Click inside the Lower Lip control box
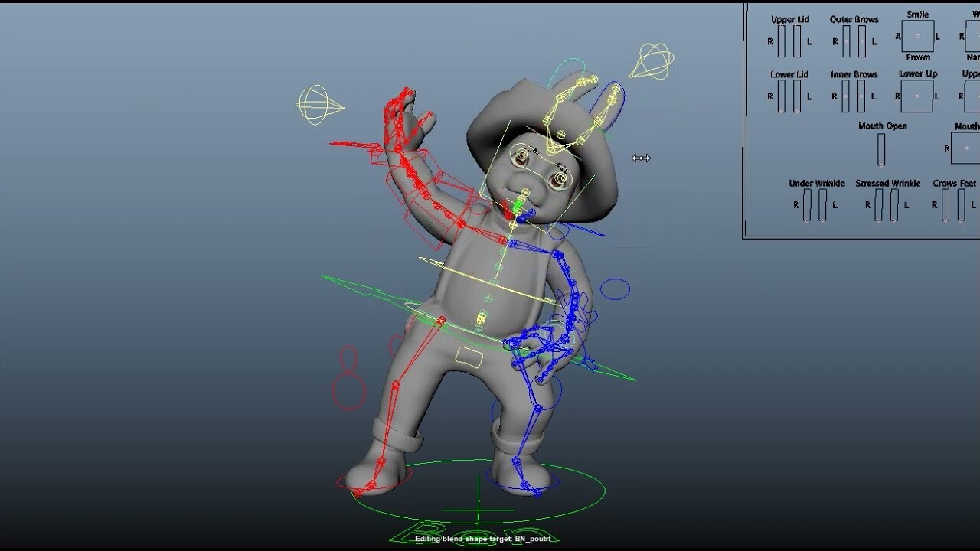The height and width of the screenshot is (551, 980). point(916,96)
